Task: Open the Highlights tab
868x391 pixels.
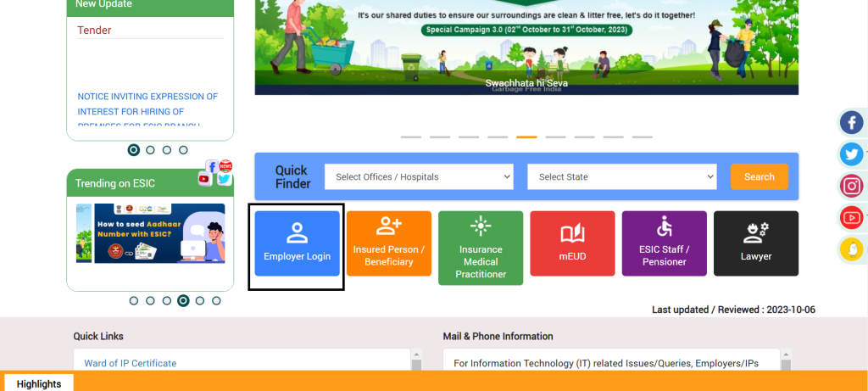Action: pyautogui.click(x=39, y=383)
